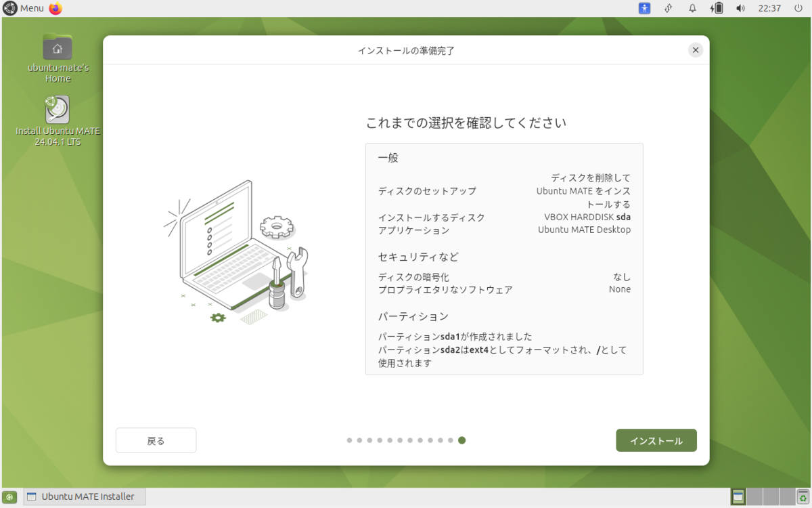Open the network connections indicator
This screenshot has width=812, height=508.
click(668, 8)
